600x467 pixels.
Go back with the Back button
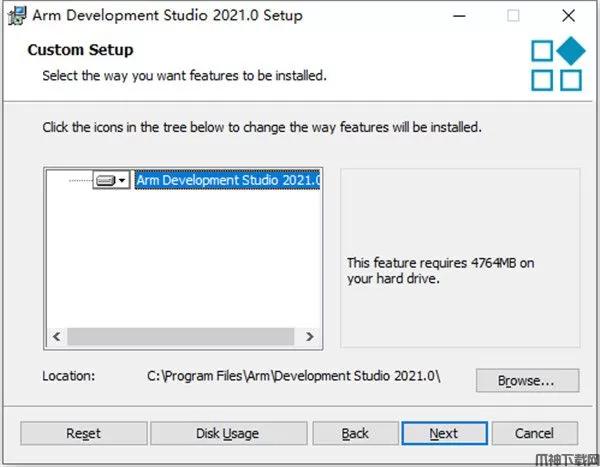pos(355,433)
